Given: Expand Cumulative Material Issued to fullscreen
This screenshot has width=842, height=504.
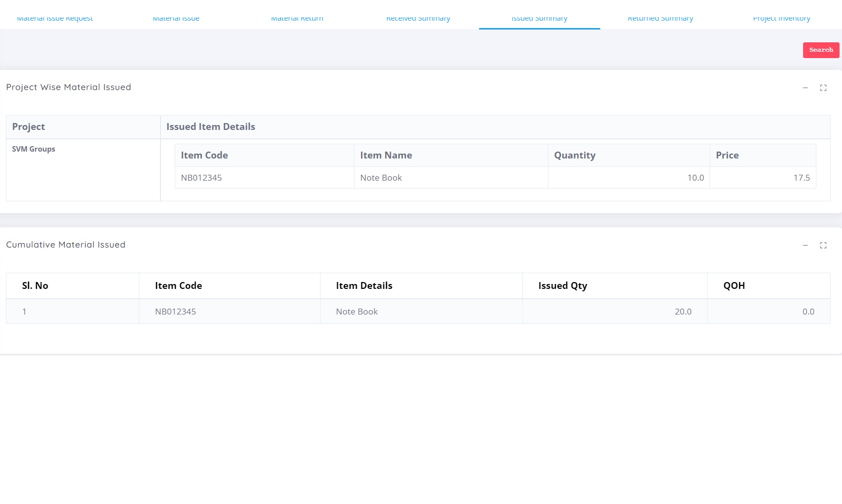Looking at the screenshot, I should click(x=823, y=246).
